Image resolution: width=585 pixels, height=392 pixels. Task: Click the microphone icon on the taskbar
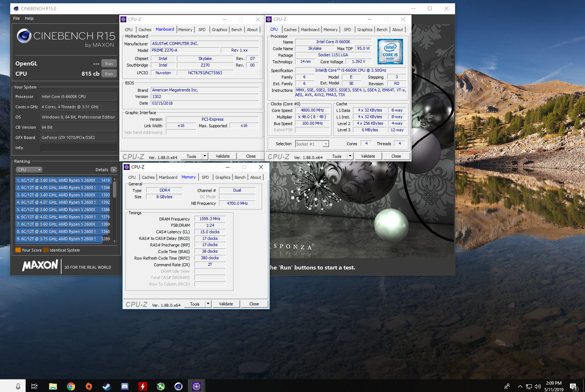click(x=18, y=386)
